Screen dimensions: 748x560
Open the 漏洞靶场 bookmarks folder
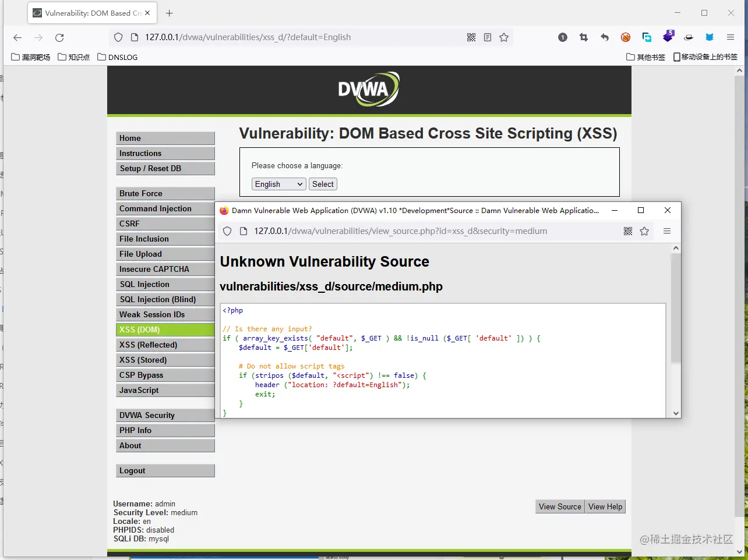point(31,57)
